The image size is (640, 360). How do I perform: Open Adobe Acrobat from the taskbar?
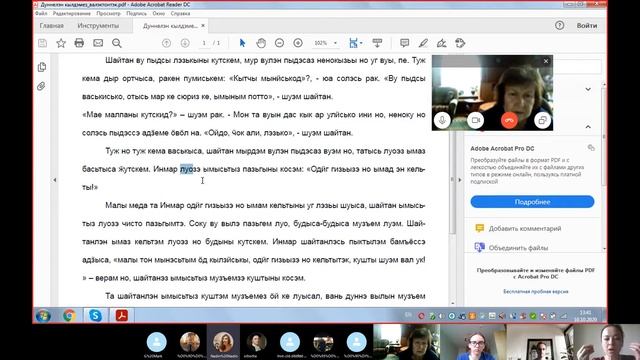(122, 316)
